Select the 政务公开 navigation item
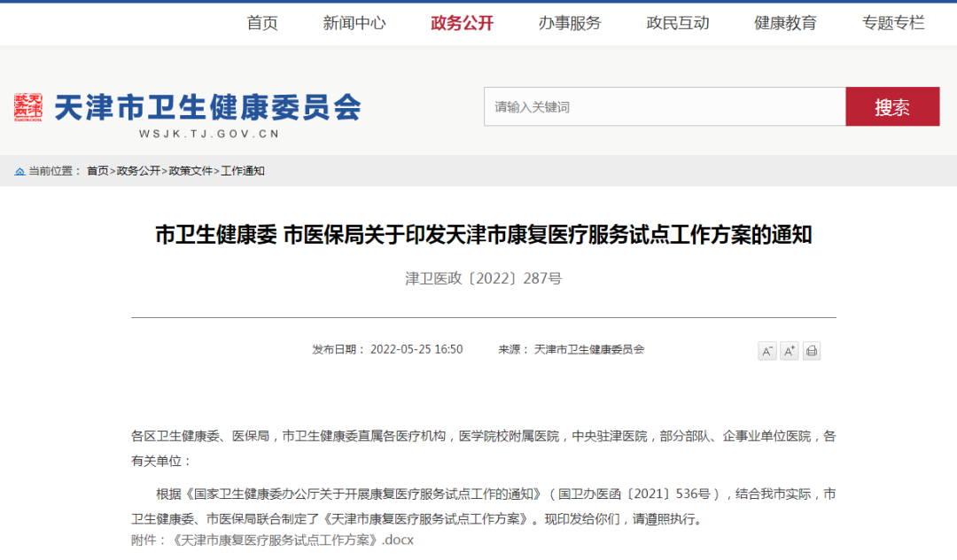The width and height of the screenshot is (957, 560). [x=462, y=23]
